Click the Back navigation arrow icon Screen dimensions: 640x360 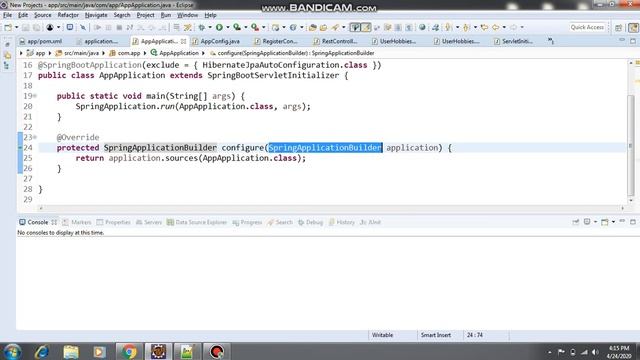[495, 27]
